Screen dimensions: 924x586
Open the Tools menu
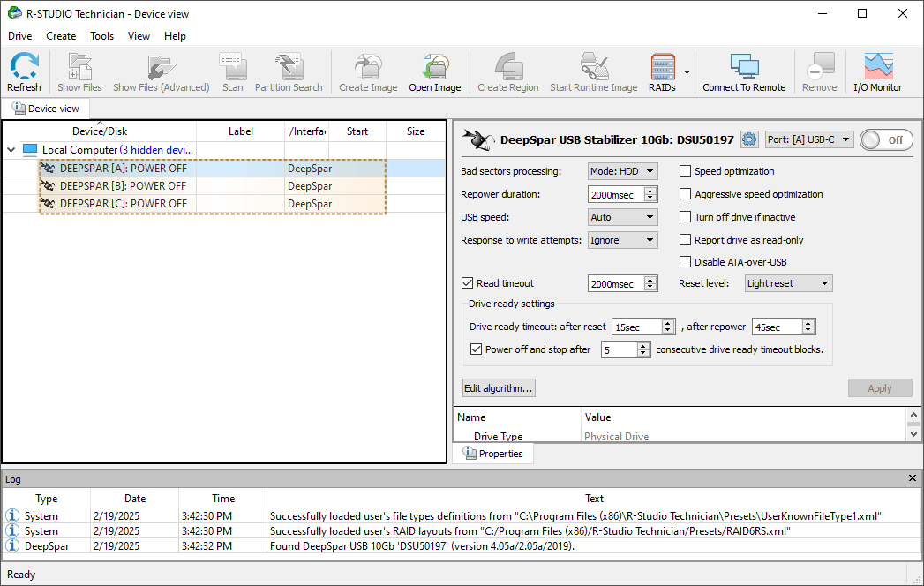(101, 36)
